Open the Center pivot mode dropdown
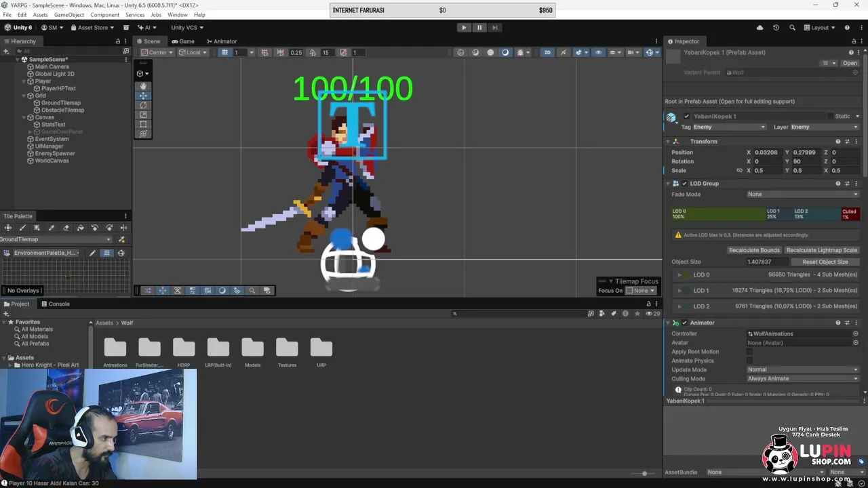This screenshot has width=868, height=488. click(157, 53)
